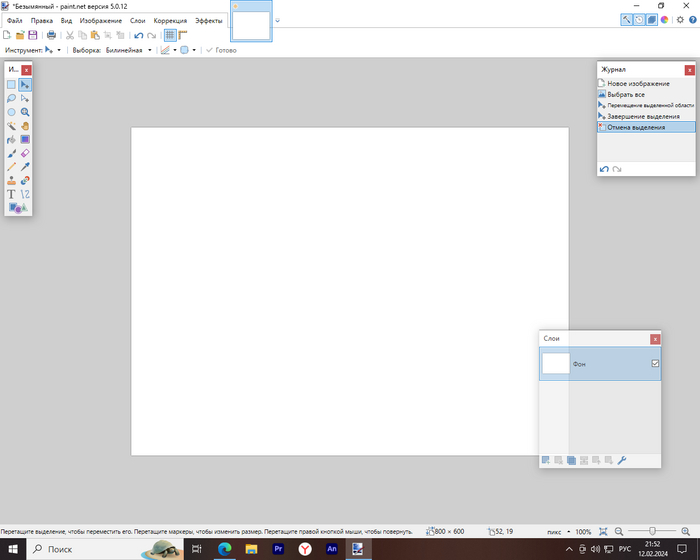This screenshot has width=700, height=560.
Task: Open the пикс units dropdown in status bar
Action: pyautogui.click(x=557, y=531)
